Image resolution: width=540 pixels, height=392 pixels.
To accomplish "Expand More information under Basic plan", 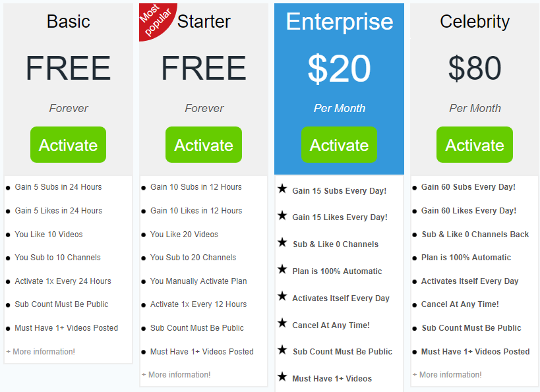I will click(41, 352).
